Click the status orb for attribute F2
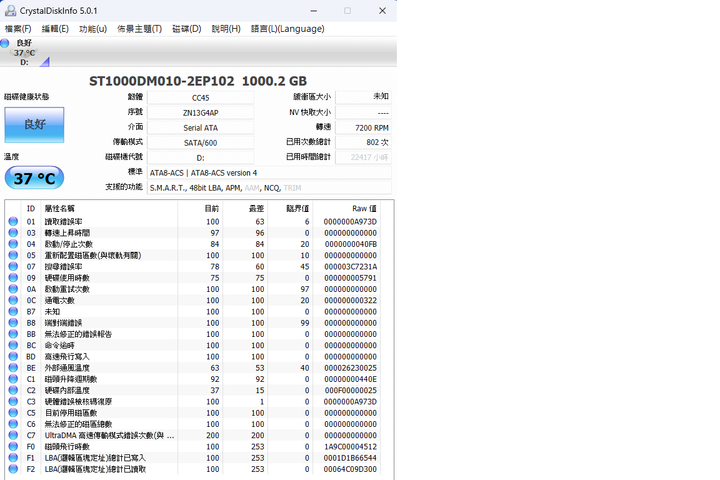 pos(13,469)
